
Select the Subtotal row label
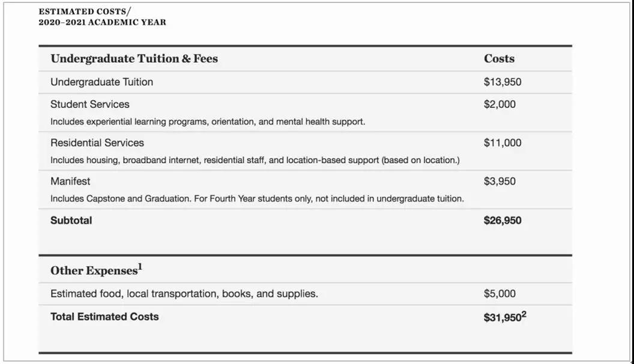tap(71, 220)
